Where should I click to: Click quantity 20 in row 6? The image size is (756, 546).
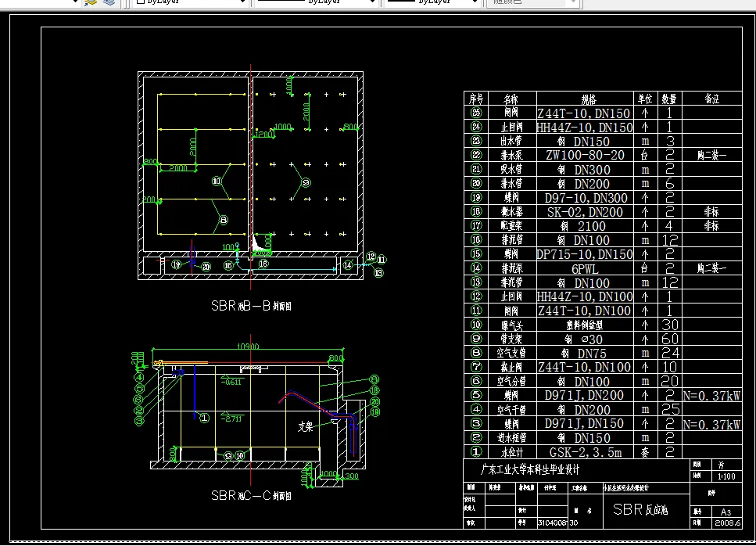[x=670, y=382]
